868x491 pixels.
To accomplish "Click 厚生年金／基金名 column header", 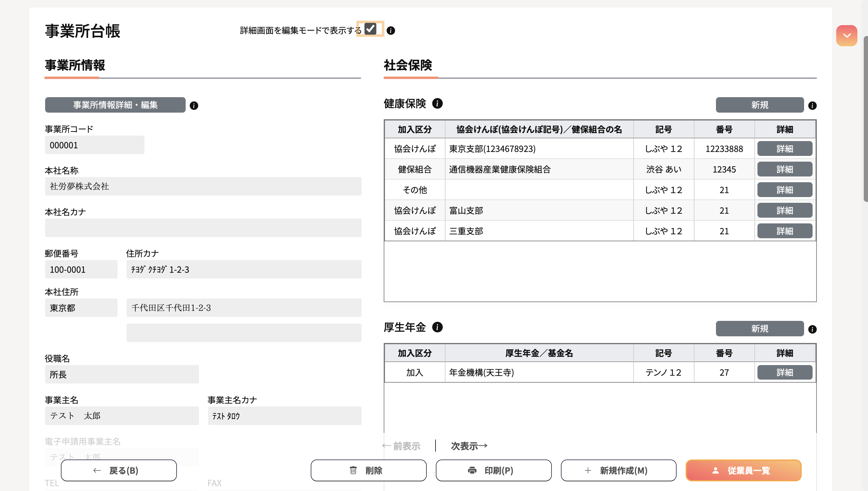I will point(539,353).
